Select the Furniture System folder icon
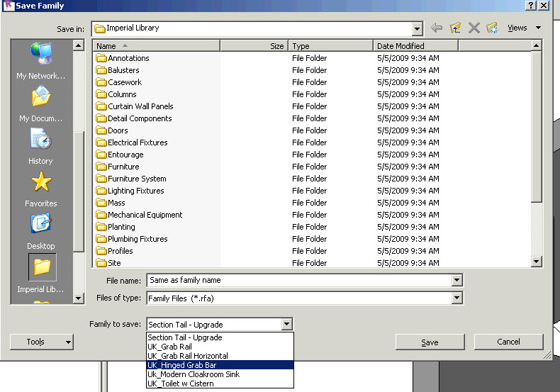Viewport: 560px width, 392px height. (101, 179)
